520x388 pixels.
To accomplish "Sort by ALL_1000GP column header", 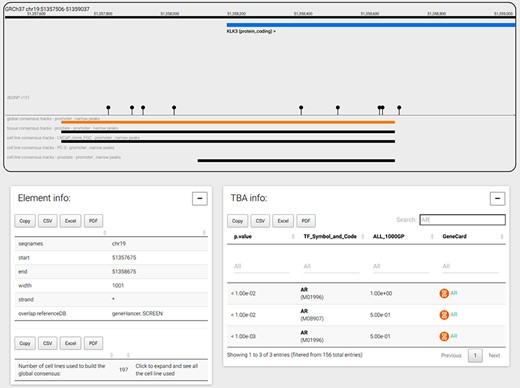I will tap(401, 236).
